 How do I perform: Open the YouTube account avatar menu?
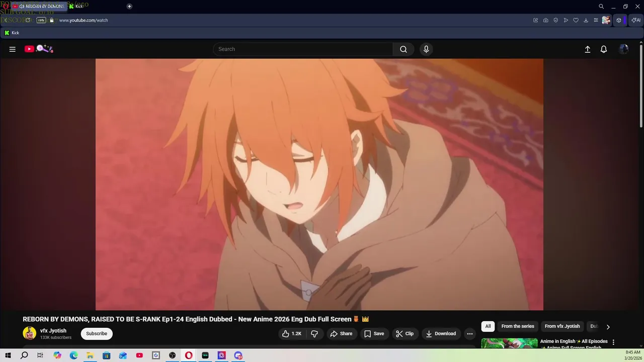[624, 49]
